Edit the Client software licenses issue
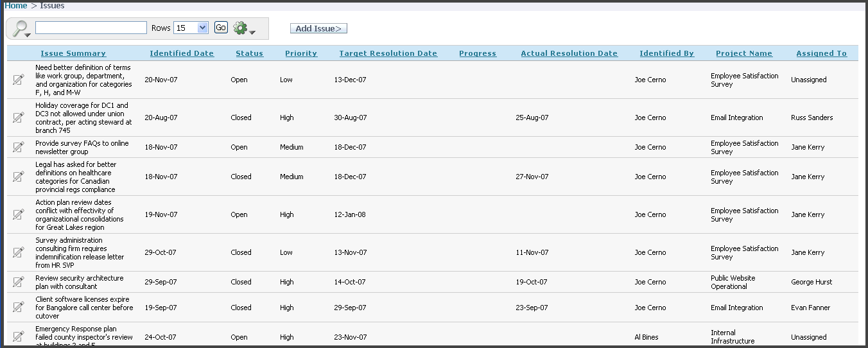The height and width of the screenshot is (348, 868). (x=19, y=308)
